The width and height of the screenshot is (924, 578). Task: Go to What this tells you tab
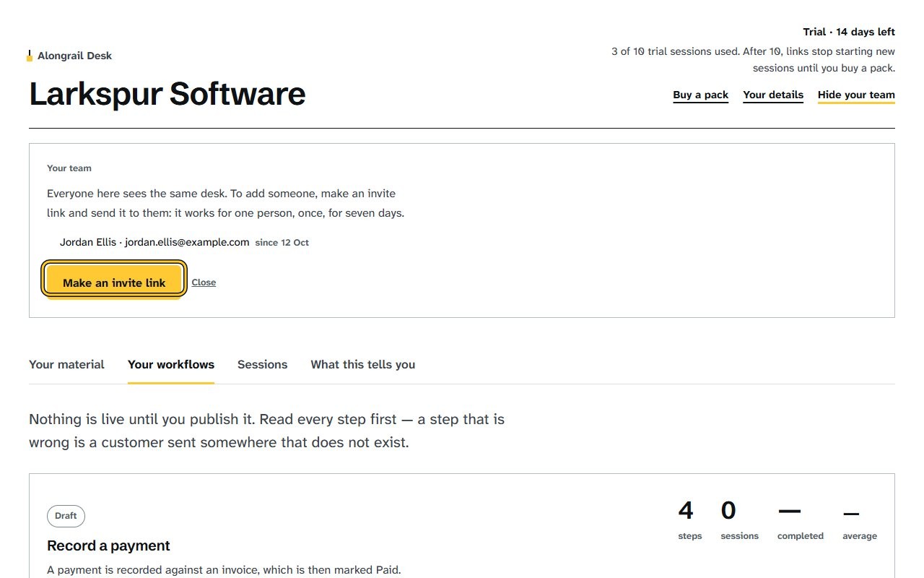(x=362, y=364)
